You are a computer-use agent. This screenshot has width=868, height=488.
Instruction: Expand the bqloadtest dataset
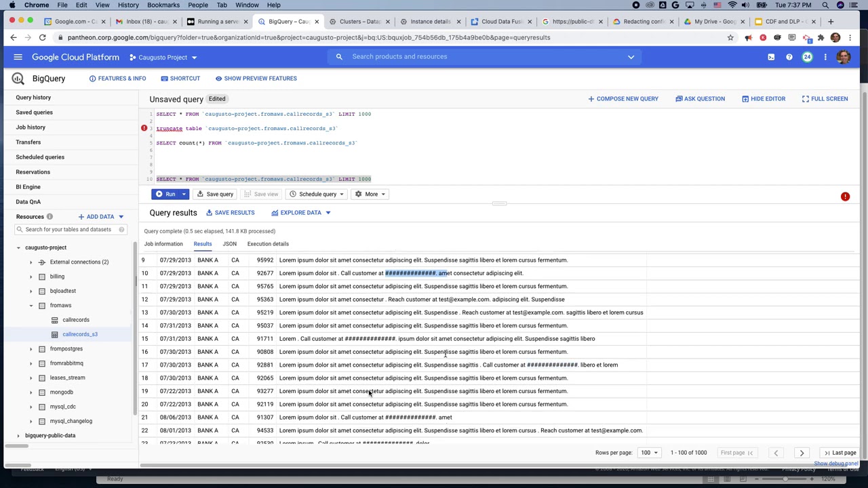(31, 291)
